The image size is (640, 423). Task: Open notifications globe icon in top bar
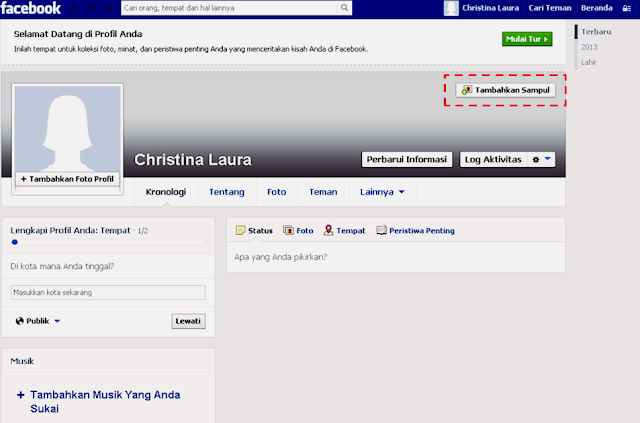[x=107, y=8]
